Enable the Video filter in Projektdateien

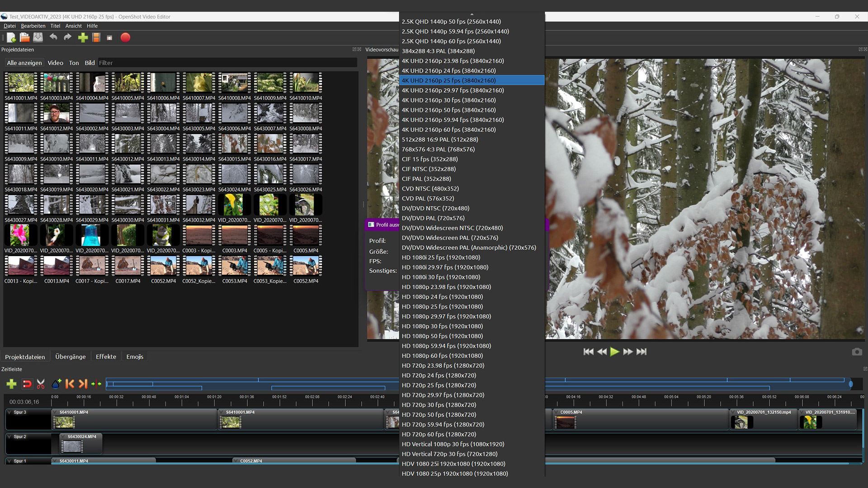tap(55, 63)
